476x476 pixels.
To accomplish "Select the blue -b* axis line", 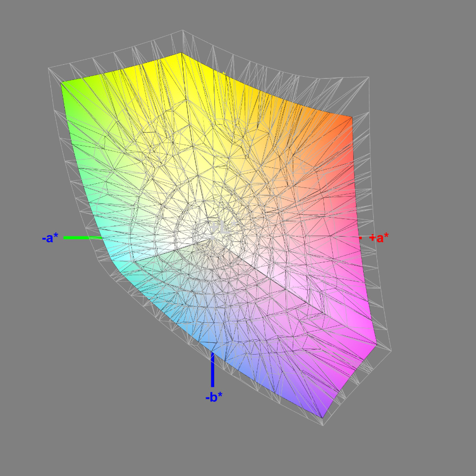I will [x=212, y=370].
